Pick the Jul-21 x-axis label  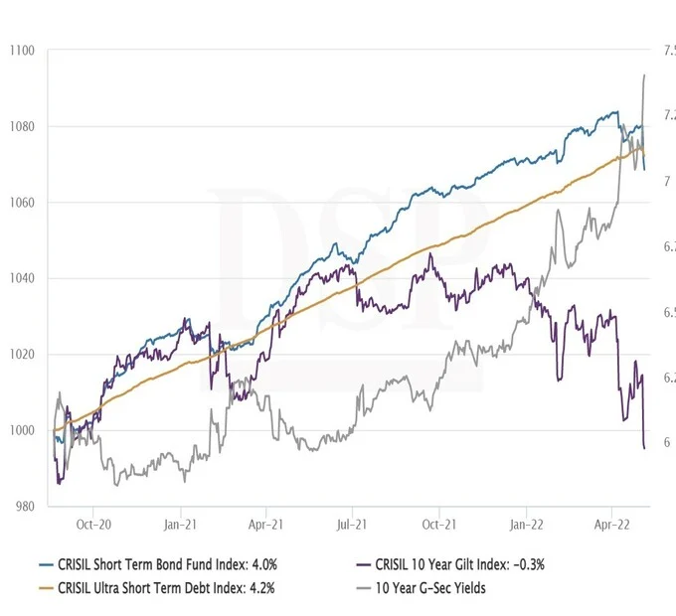[352, 521]
